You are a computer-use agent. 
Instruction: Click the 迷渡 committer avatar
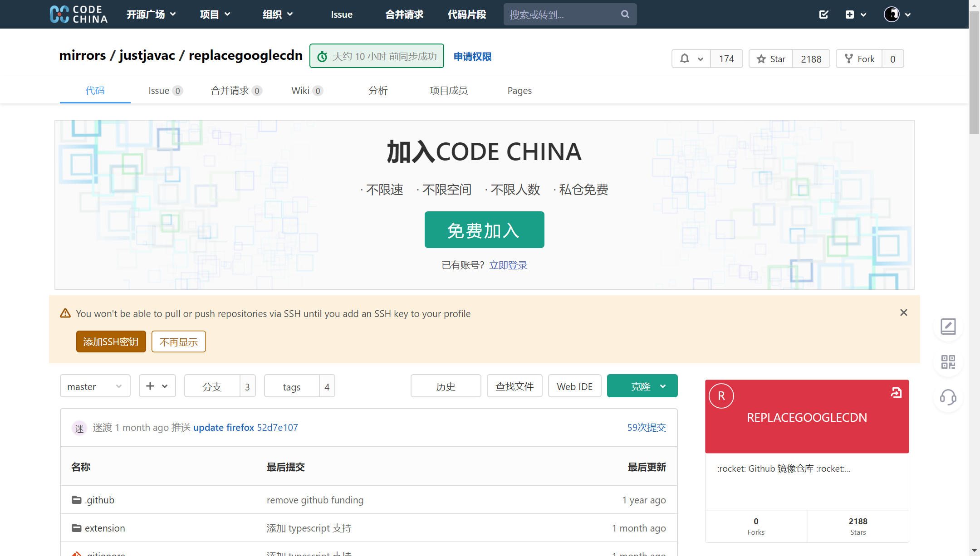point(79,428)
